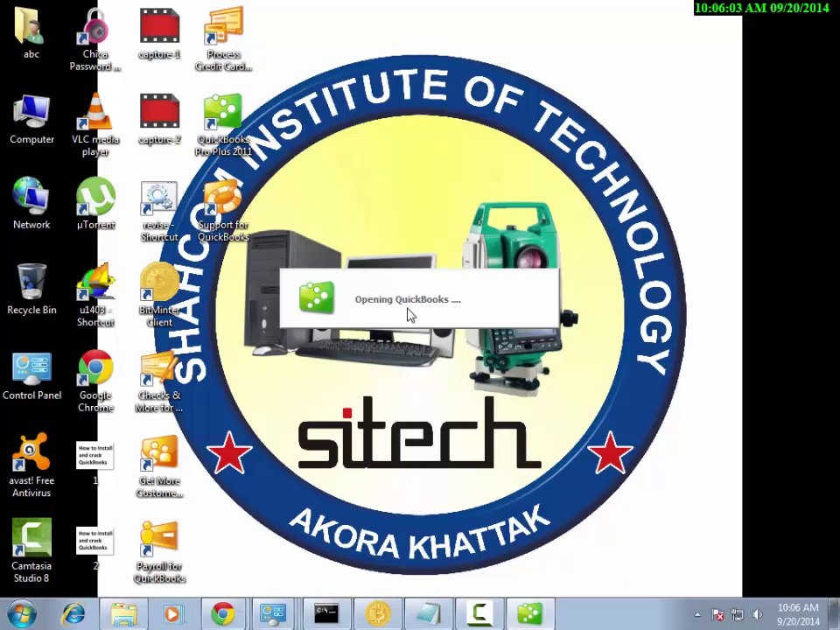Switch to Control Panel taskbar button

click(x=273, y=614)
